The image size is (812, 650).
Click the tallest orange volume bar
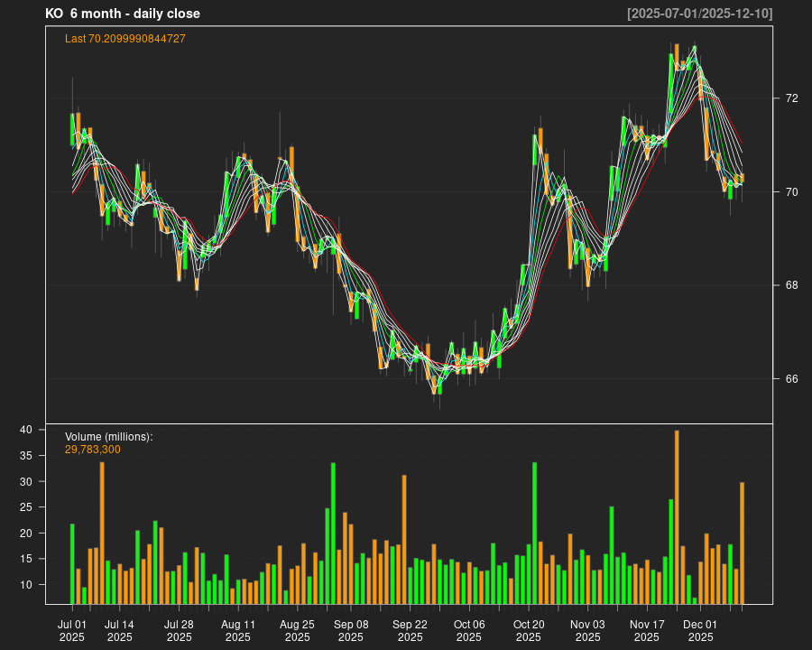[x=677, y=517]
